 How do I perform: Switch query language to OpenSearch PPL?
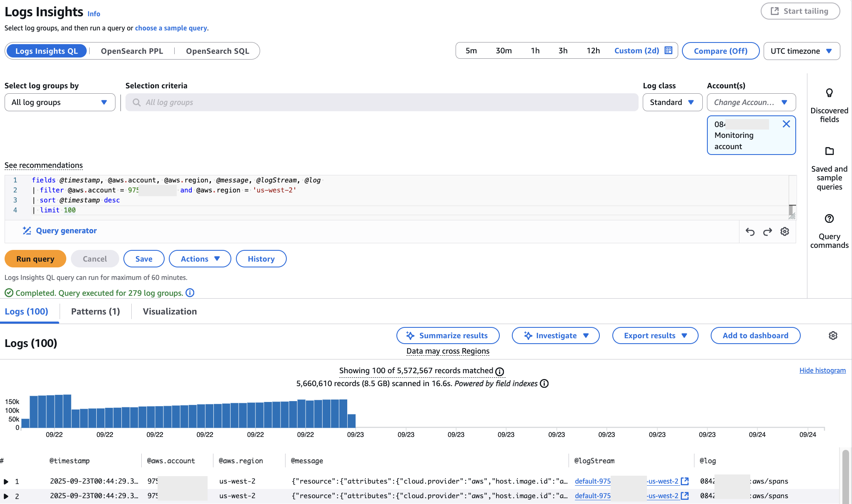pyautogui.click(x=132, y=50)
